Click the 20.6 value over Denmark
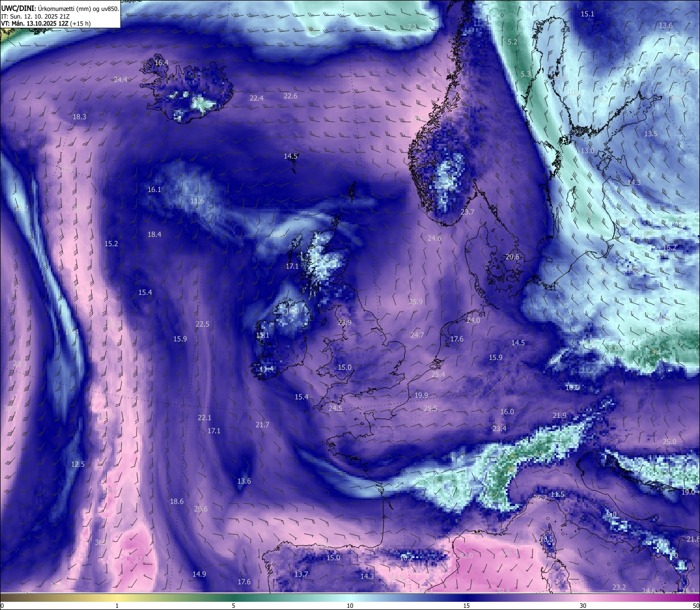Viewport: 700px width, 610px height. [x=512, y=257]
